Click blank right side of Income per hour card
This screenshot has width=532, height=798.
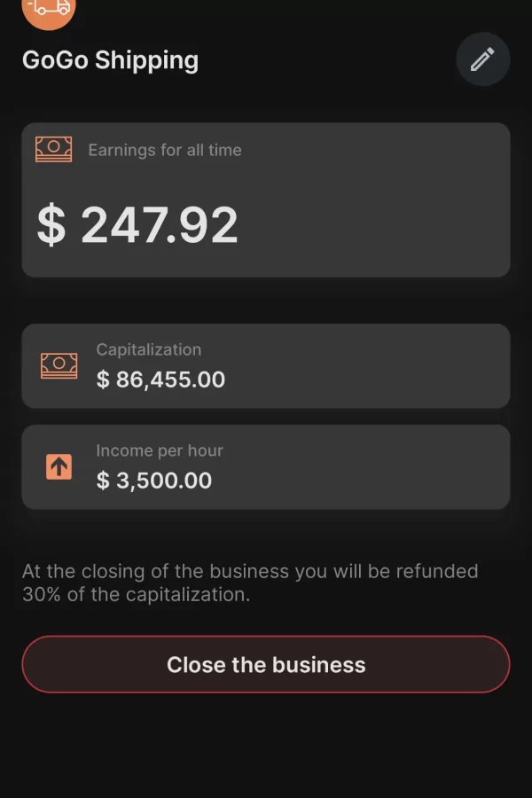(x=399, y=466)
